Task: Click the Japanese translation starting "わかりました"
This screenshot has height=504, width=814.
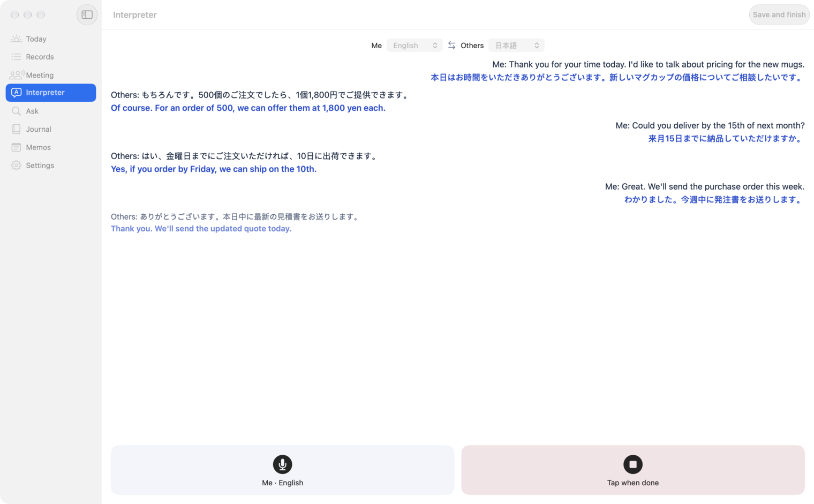Action: tap(714, 199)
